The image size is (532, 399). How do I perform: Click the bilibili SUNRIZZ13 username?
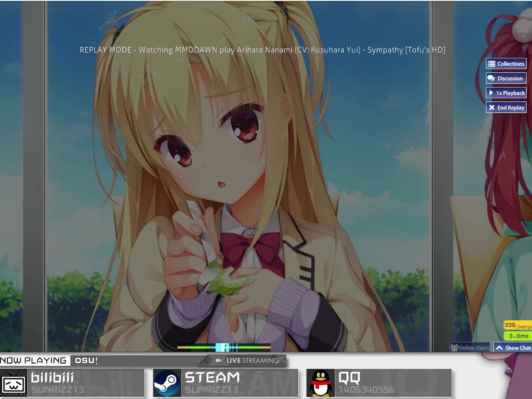coord(58,389)
